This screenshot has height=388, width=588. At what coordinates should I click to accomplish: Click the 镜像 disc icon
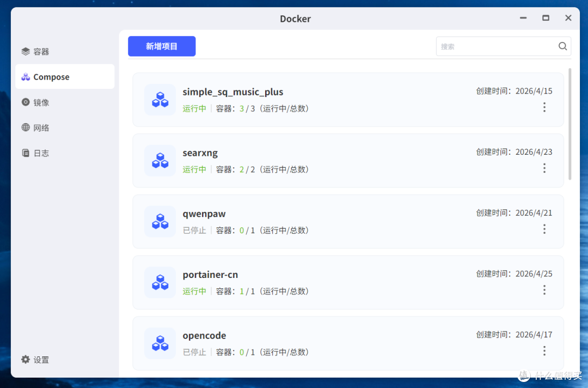pos(26,102)
